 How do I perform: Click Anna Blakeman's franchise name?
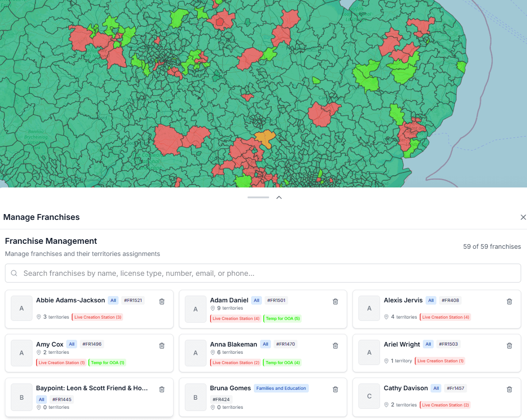pyautogui.click(x=234, y=344)
